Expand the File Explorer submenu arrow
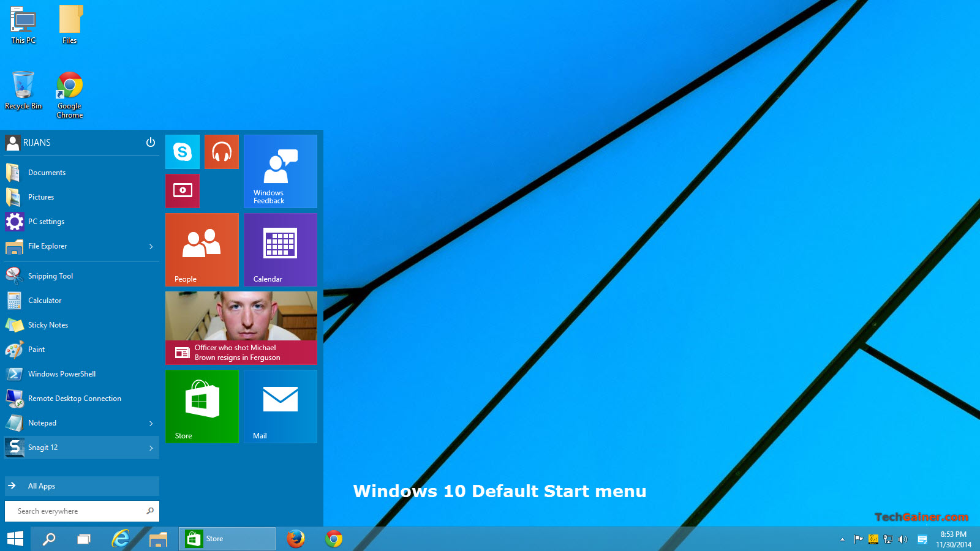This screenshot has width=980, height=551. [x=151, y=246]
